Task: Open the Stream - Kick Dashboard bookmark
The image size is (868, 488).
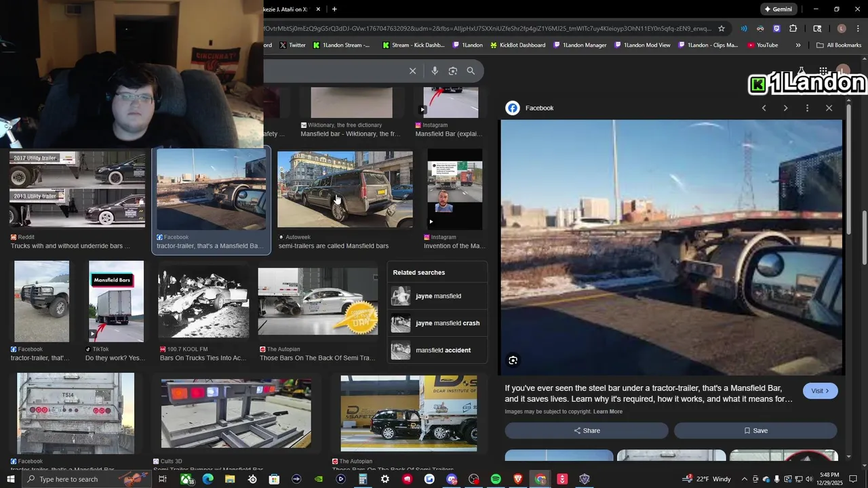Action: pyautogui.click(x=414, y=45)
